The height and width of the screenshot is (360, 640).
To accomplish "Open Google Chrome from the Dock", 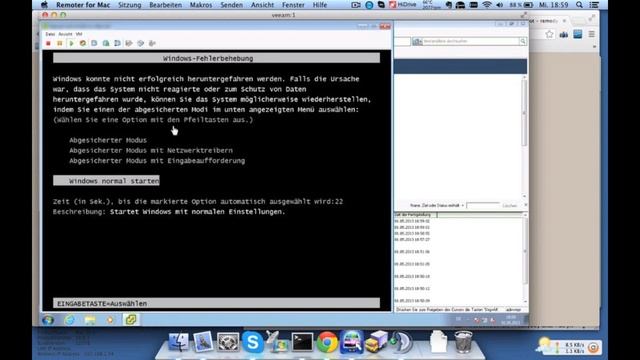I will point(327,342).
